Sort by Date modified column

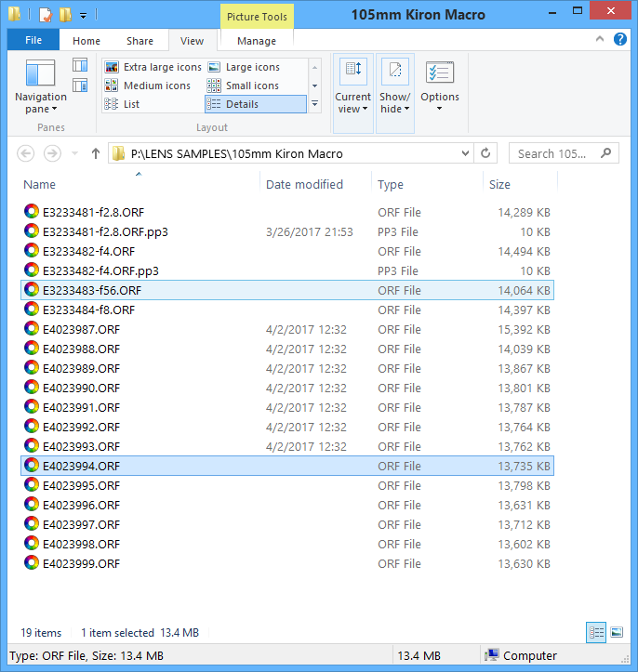tap(304, 184)
